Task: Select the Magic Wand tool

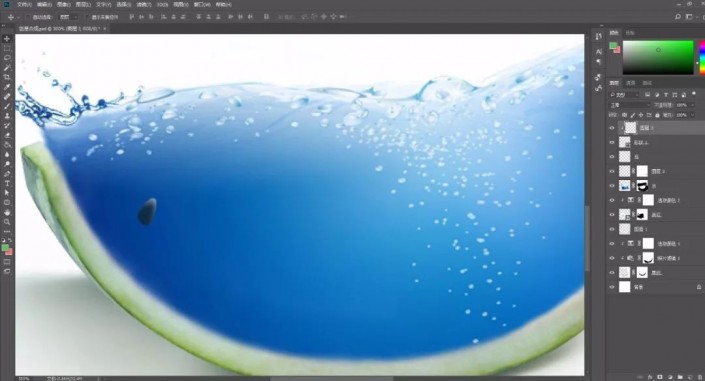Action: 7,68
